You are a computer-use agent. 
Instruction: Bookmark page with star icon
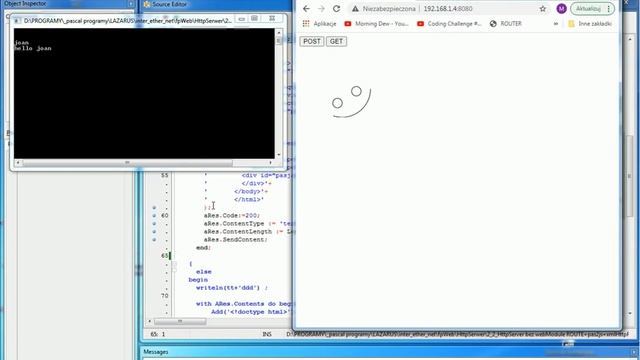tap(542, 9)
